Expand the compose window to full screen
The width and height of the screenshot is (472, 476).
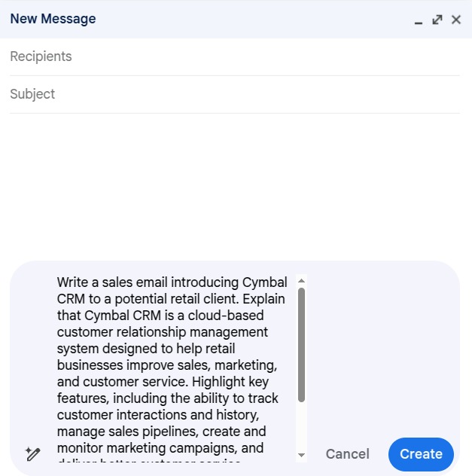[x=437, y=20]
